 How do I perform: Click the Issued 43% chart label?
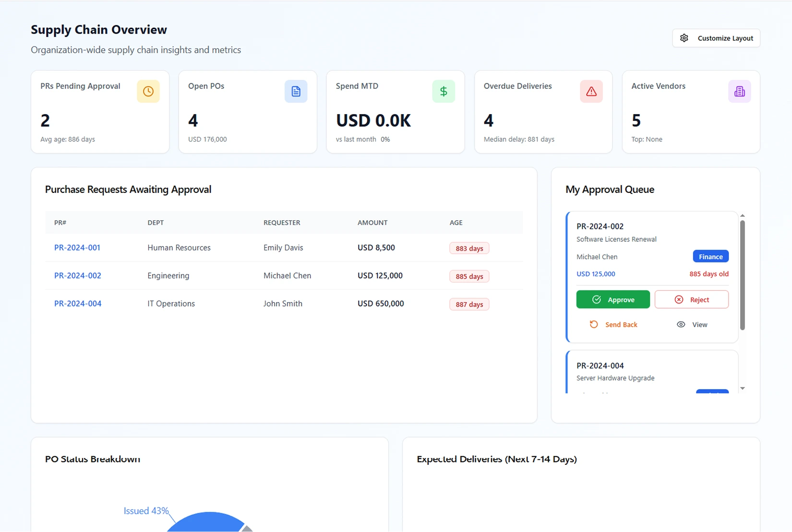(x=146, y=511)
